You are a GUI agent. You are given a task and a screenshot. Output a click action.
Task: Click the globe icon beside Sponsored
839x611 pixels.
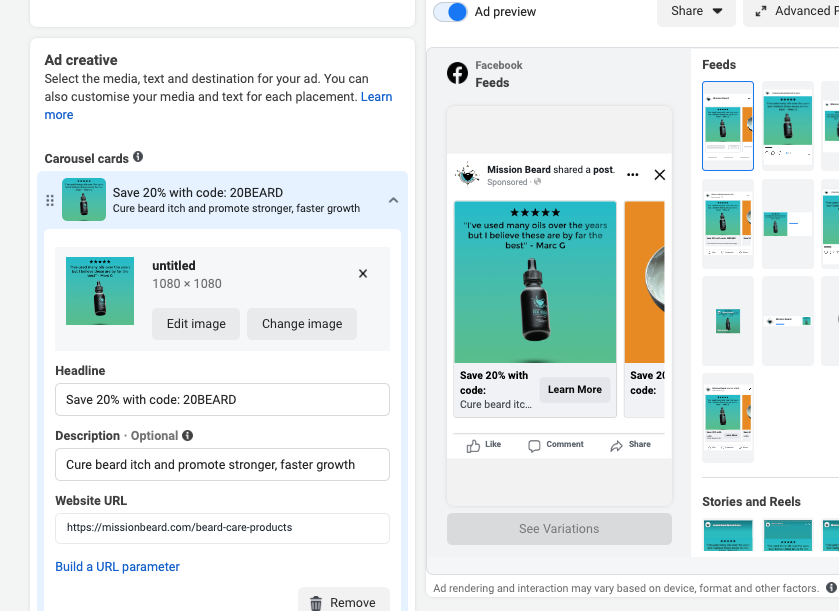point(538,182)
